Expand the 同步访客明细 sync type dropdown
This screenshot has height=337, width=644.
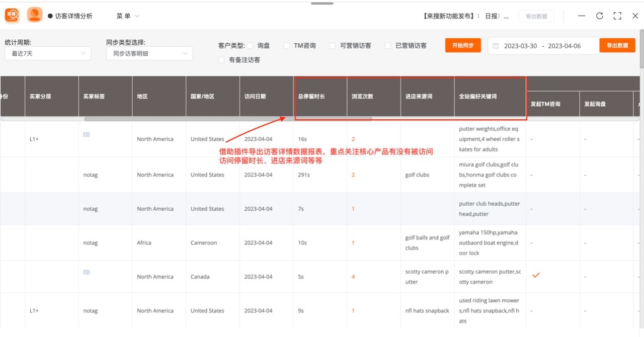click(149, 53)
